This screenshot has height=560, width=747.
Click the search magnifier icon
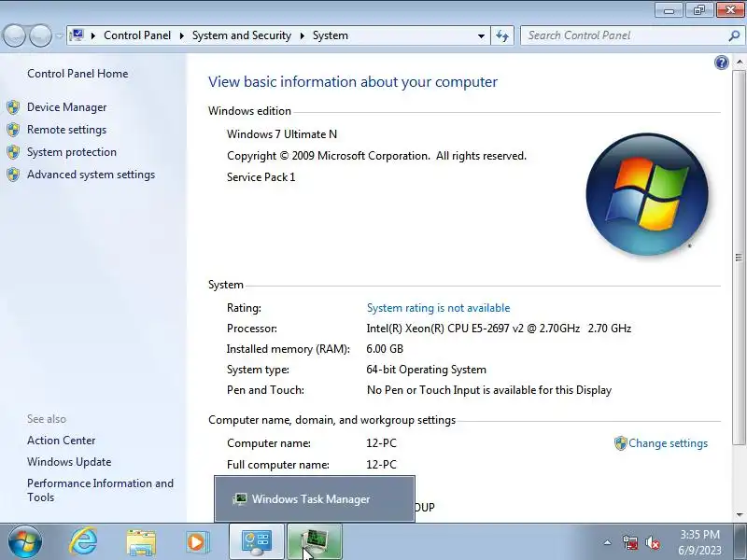click(734, 35)
